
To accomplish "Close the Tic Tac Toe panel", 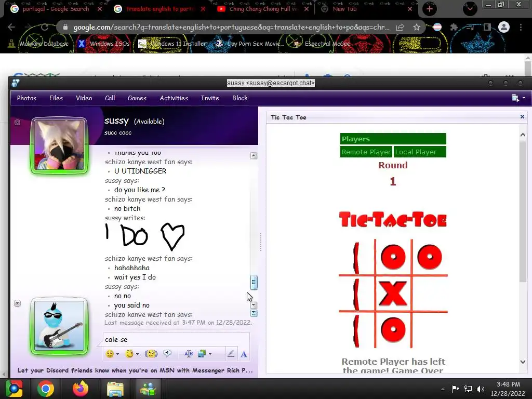I will click(522, 117).
